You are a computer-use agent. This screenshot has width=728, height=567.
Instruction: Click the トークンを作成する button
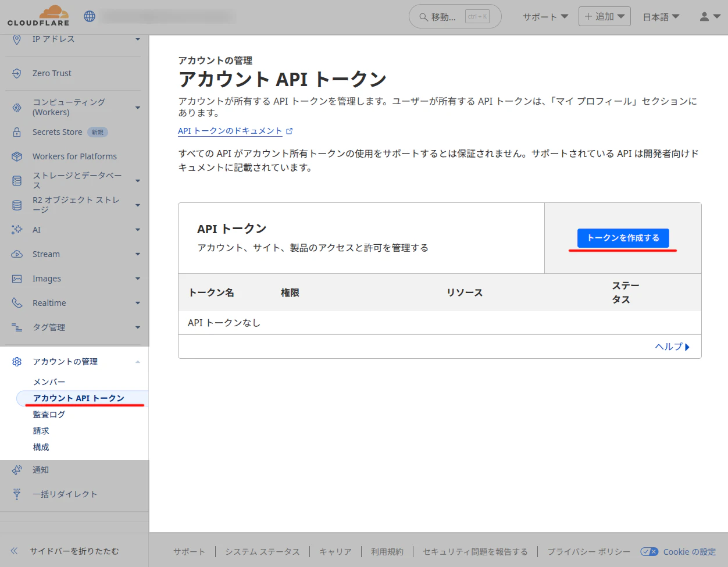point(623,238)
